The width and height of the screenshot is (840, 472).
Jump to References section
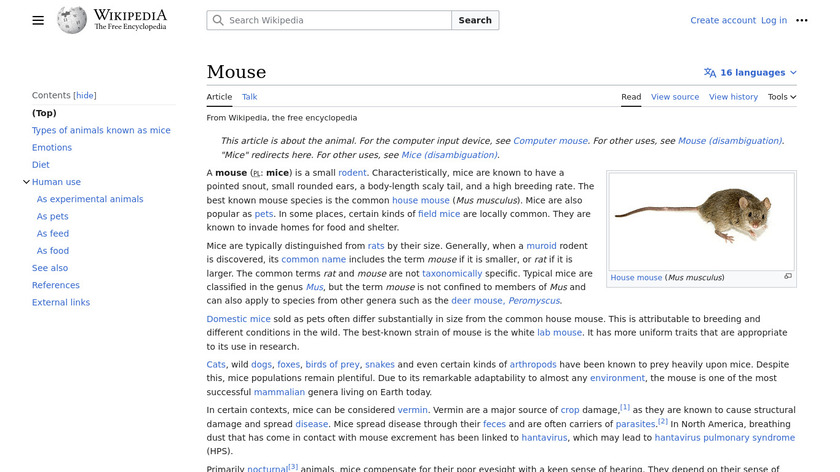tap(56, 285)
